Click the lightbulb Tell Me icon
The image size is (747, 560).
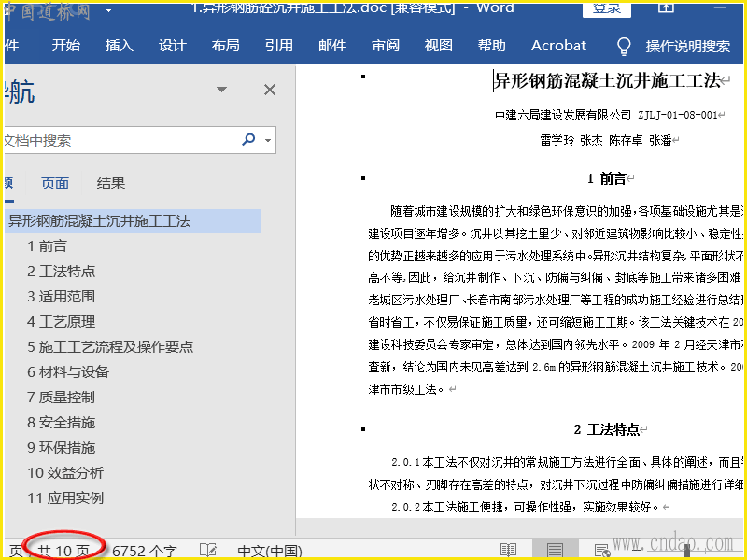tap(624, 46)
